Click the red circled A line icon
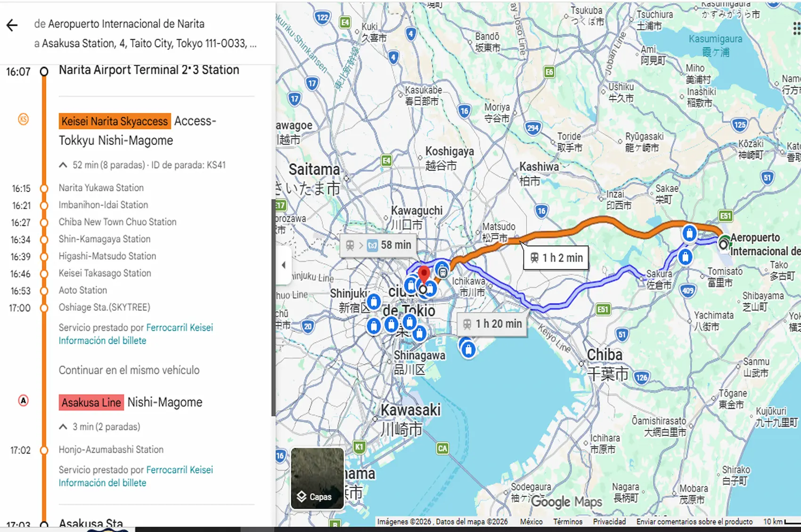Viewport: 801px width, 532px height. click(23, 401)
